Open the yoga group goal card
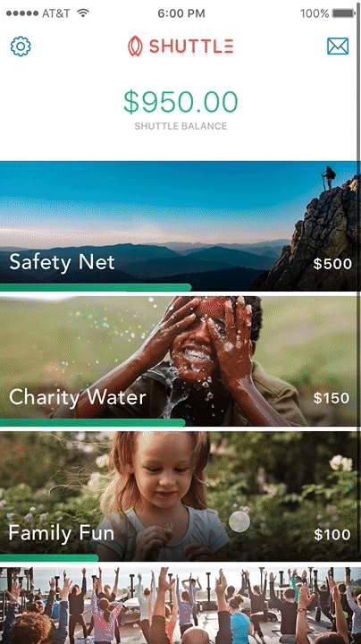 [x=179, y=606]
